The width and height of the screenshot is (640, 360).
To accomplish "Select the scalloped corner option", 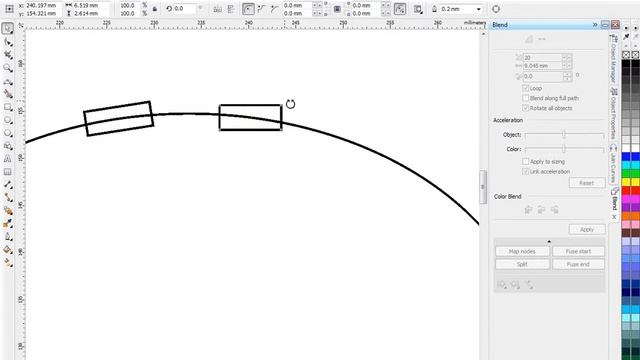I will click(261, 9).
